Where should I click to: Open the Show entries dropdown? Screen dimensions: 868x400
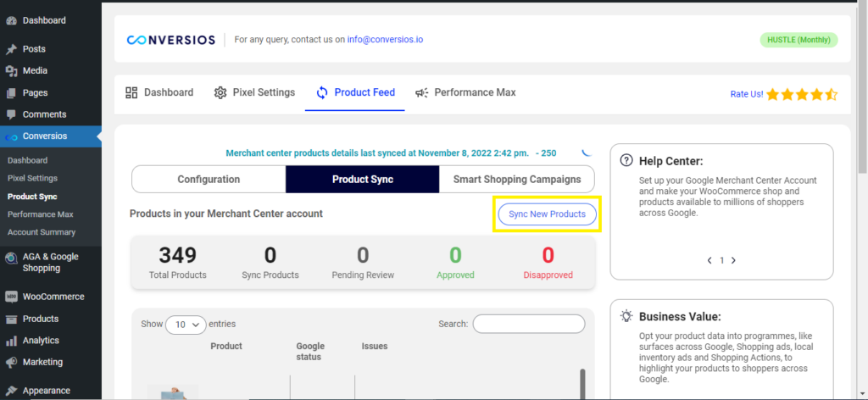[x=186, y=325]
